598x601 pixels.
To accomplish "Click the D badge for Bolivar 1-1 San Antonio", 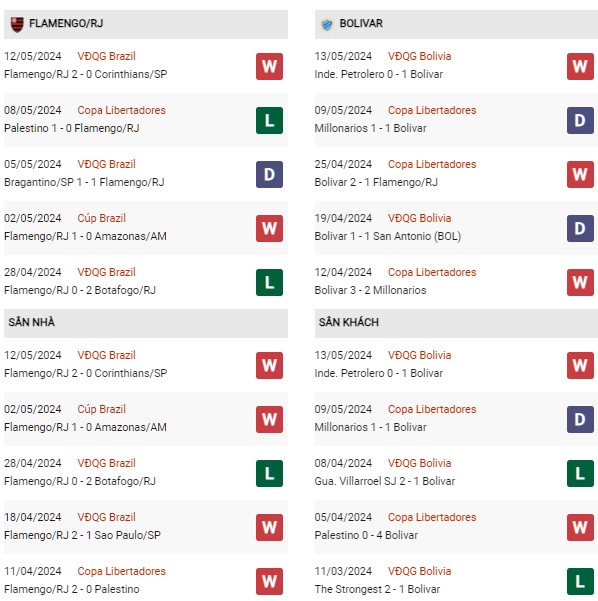I will (x=580, y=228).
